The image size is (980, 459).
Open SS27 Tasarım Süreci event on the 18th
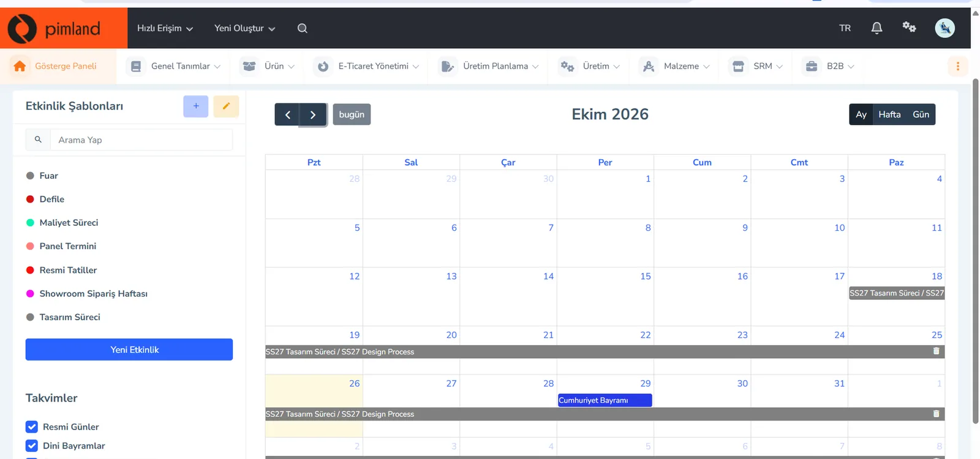coord(896,293)
